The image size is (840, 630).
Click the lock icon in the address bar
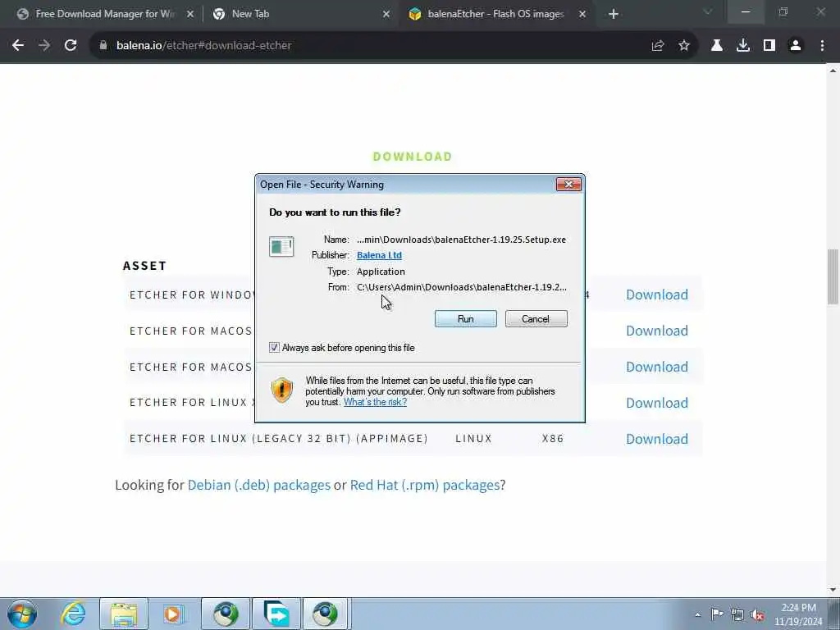click(103, 46)
